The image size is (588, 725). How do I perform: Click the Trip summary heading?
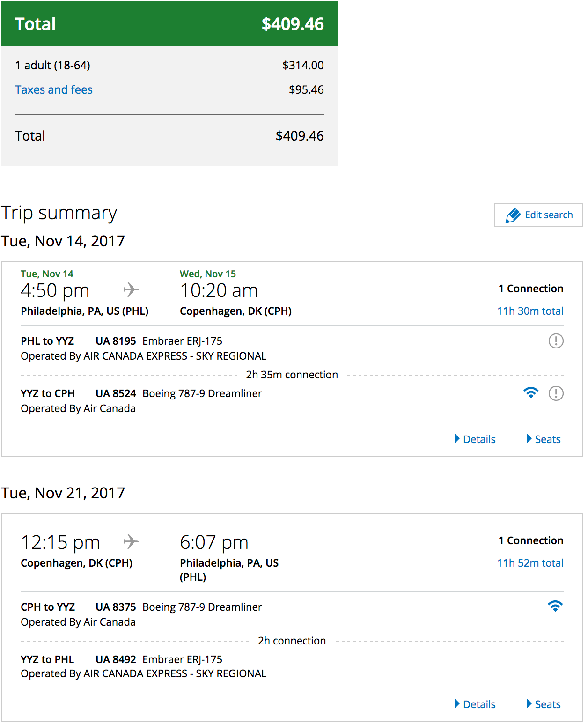tap(59, 213)
